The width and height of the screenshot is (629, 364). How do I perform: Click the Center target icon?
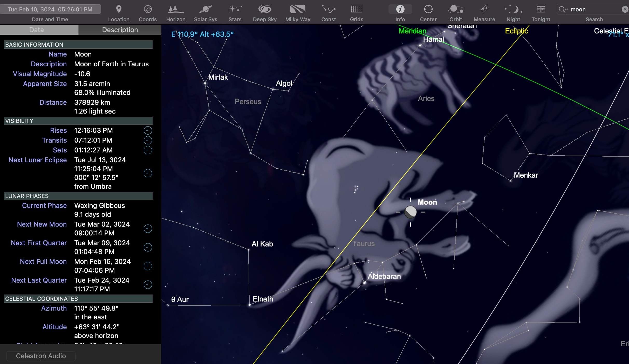tap(428, 10)
